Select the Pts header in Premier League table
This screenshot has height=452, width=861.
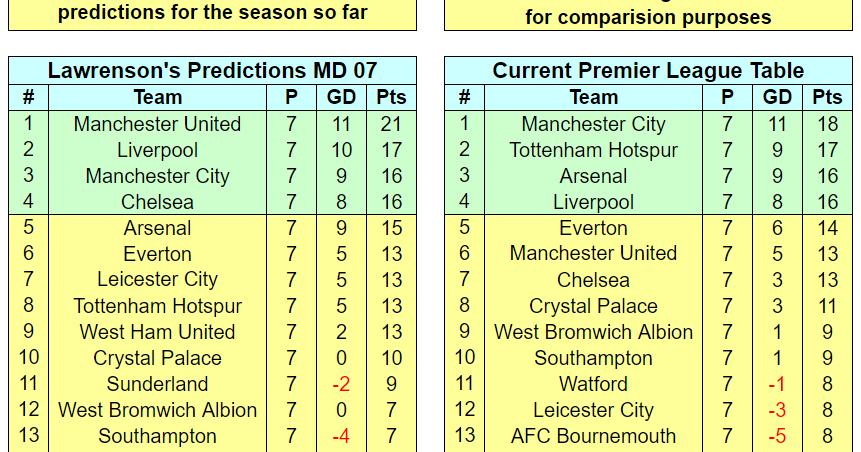point(827,97)
